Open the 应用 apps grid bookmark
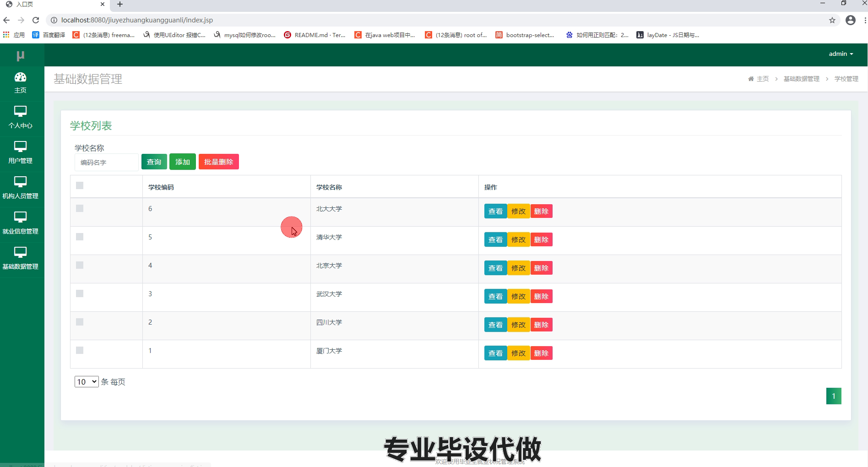This screenshot has width=868, height=467. [x=14, y=35]
